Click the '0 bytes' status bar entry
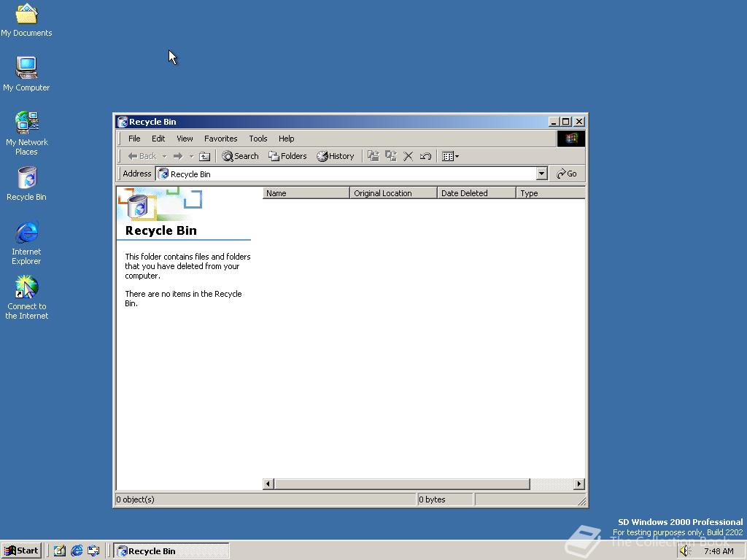The width and height of the screenshot is (747, 560). tap(432, 499)
